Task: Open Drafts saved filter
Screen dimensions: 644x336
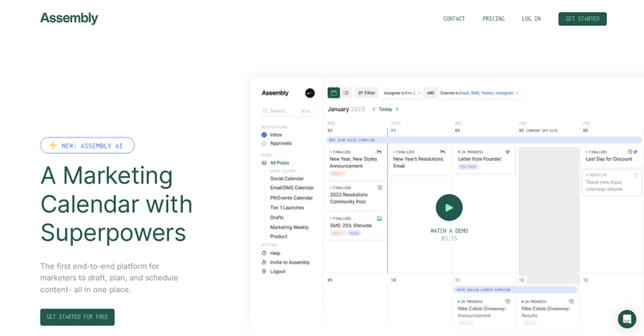Action: (276, 217)
